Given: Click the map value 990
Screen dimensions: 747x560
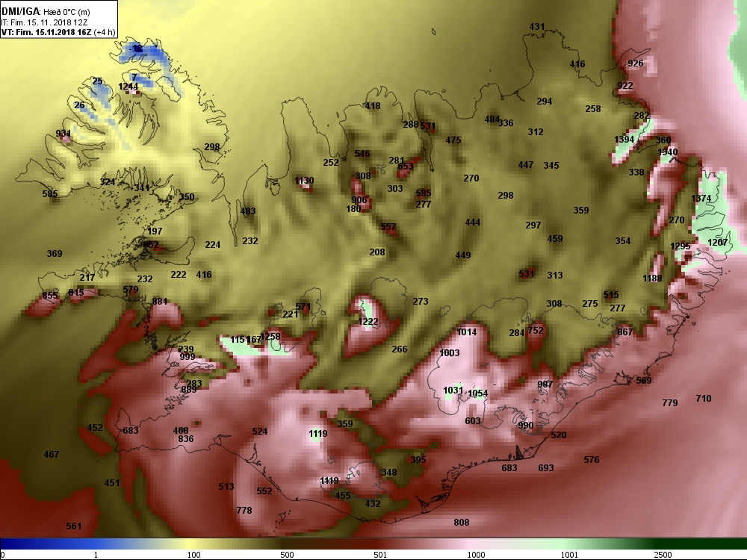Looking at the screenshot, I should [525, 426].
